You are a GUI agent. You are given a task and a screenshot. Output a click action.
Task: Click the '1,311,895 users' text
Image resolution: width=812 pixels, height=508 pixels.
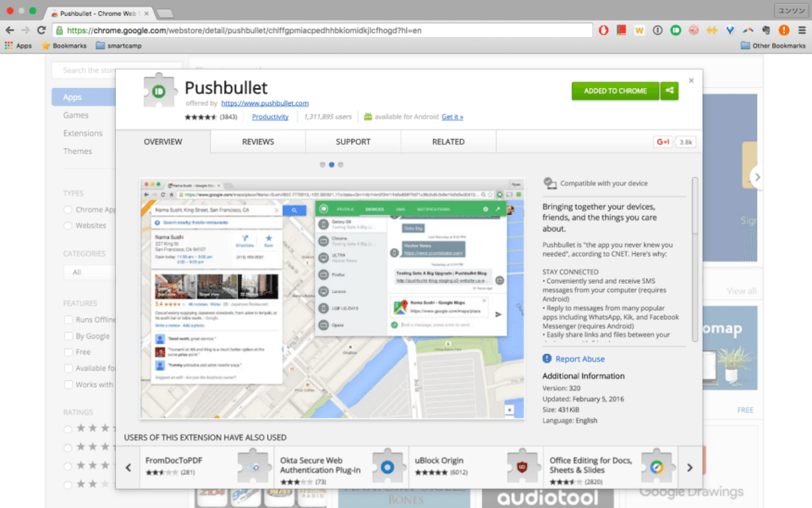tap(328, 117)
